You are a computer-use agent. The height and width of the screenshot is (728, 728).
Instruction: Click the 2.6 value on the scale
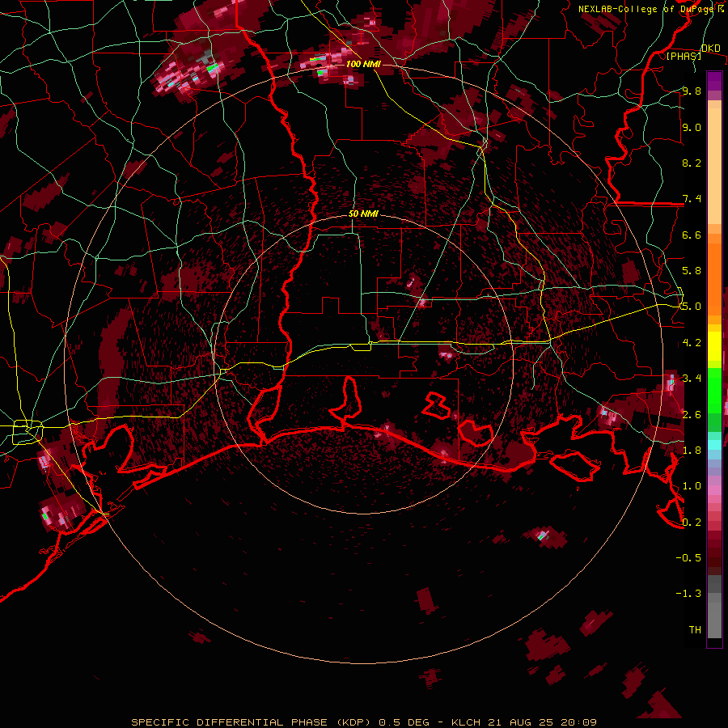(692, 415)
